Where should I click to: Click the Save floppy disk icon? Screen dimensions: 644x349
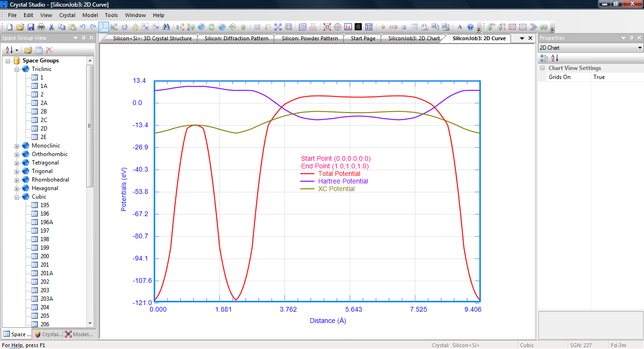coord(31,27)
